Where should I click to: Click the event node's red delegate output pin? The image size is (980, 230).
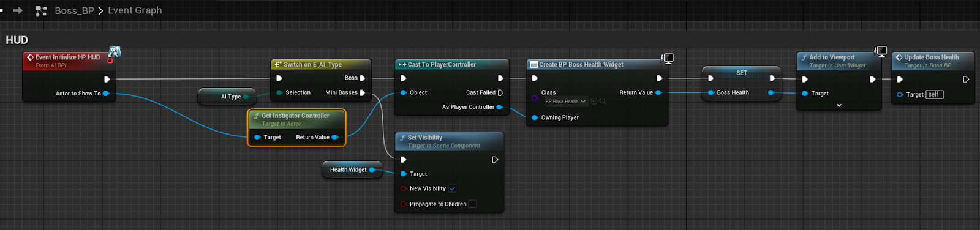pyautogui.click(x=110, y=61)
